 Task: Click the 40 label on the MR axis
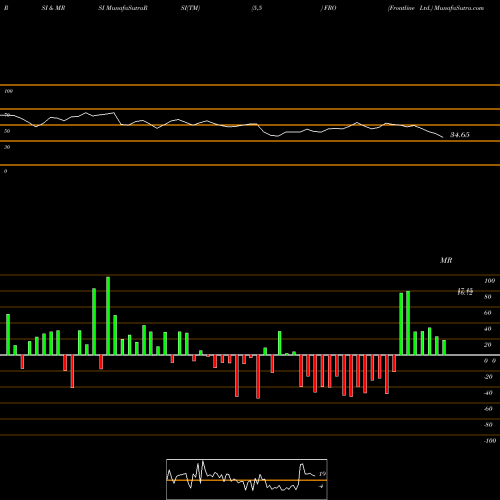click(488, 329)
